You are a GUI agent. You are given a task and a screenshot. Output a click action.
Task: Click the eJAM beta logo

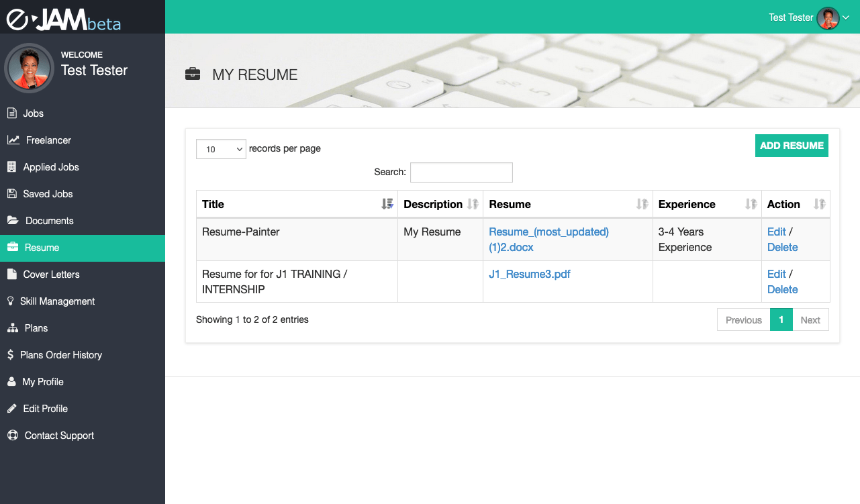click(64, 19)
